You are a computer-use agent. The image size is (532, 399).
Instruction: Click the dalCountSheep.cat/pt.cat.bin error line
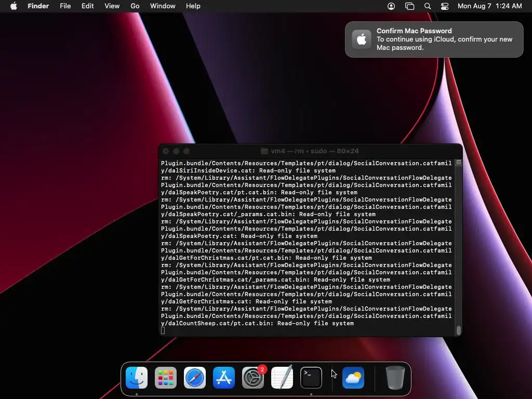click(257, 323)
